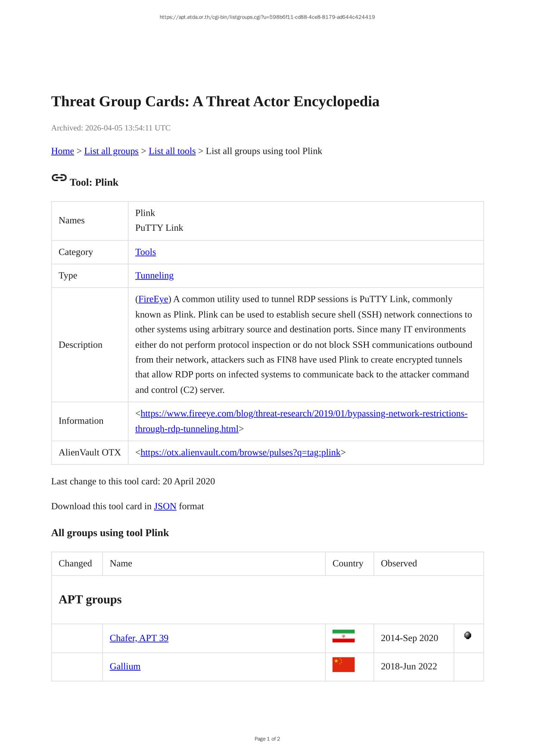Open the Gallium group page
Image resolution: width=535 pixels, height=756 pixels.
coord(125,666)
